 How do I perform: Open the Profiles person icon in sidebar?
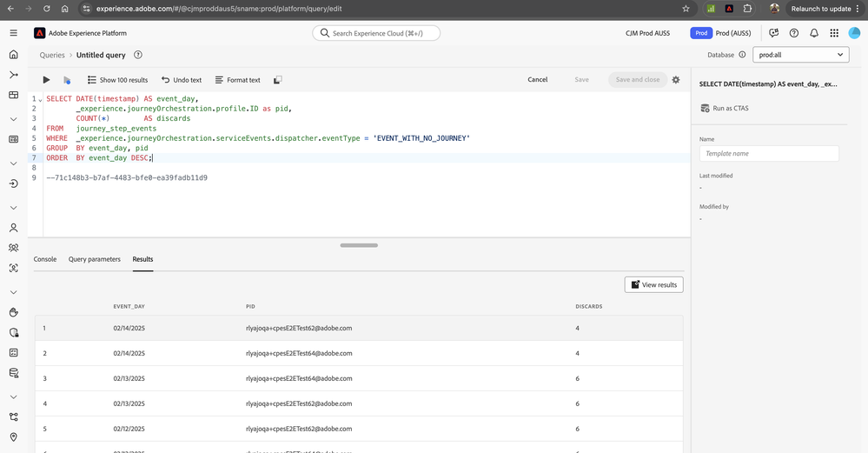(13, 228)
